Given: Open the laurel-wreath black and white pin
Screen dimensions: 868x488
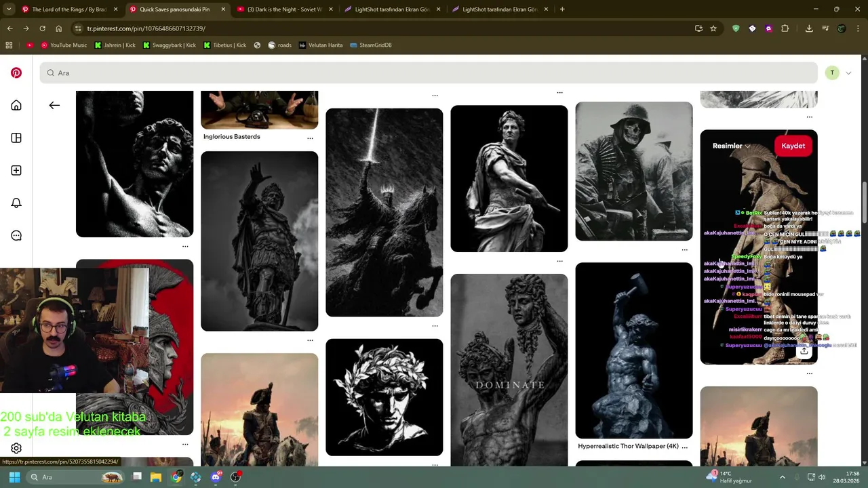Looking at the screenshot, I should [384, 397].
